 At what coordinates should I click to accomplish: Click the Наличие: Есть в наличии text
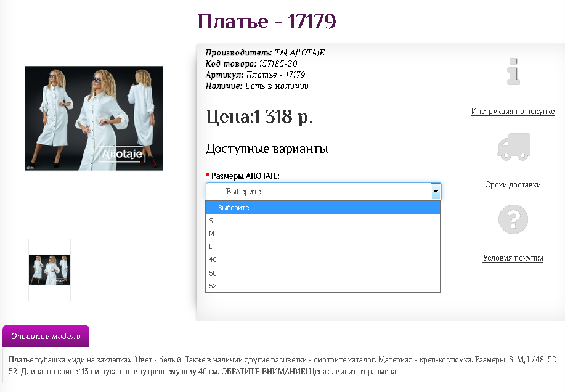257,86
